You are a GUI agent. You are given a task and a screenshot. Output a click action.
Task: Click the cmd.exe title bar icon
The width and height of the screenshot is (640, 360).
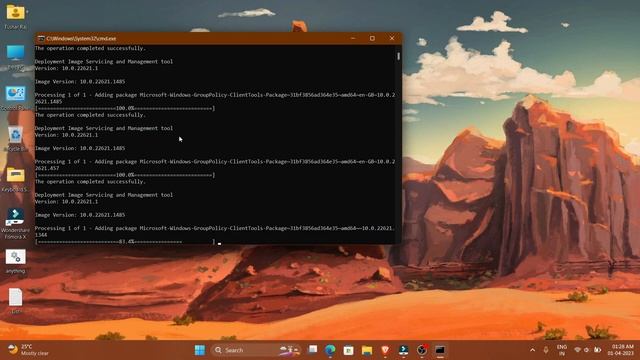click(x=41, y=38)
